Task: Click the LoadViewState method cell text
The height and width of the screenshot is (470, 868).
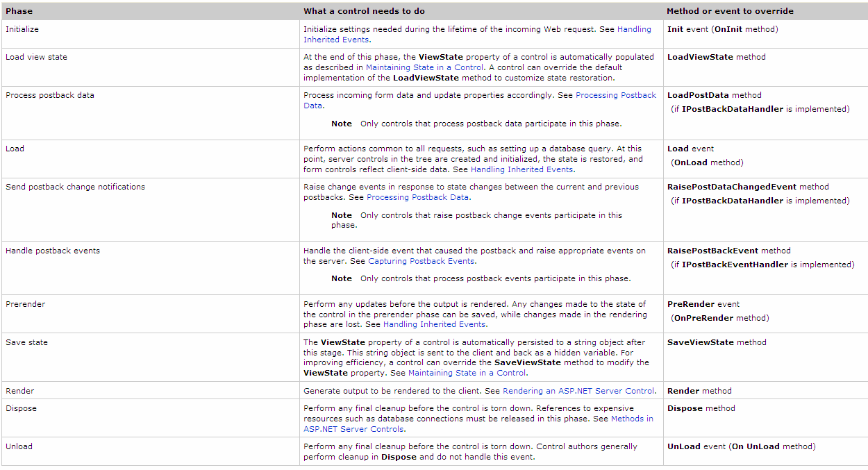Action: click(x=716, y=57)
